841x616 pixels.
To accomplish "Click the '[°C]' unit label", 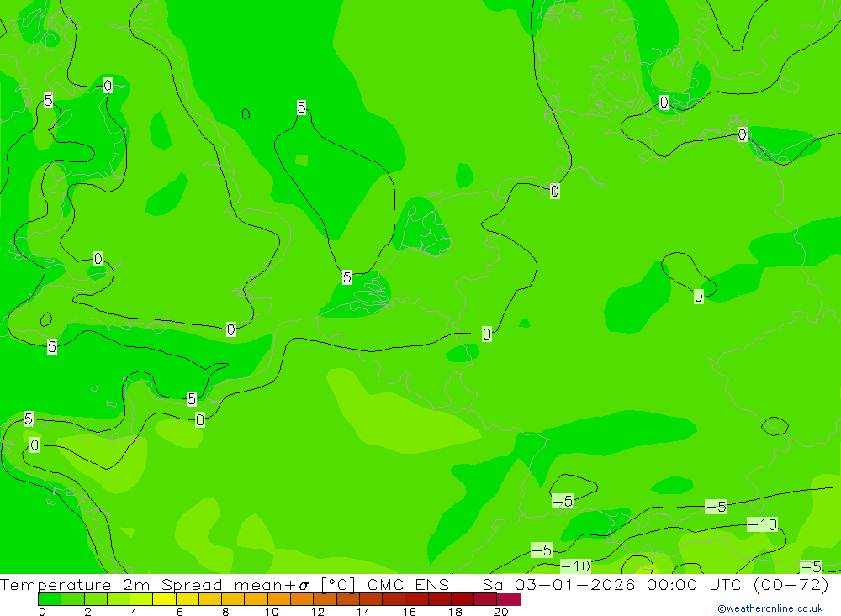I will click(338, 584).
